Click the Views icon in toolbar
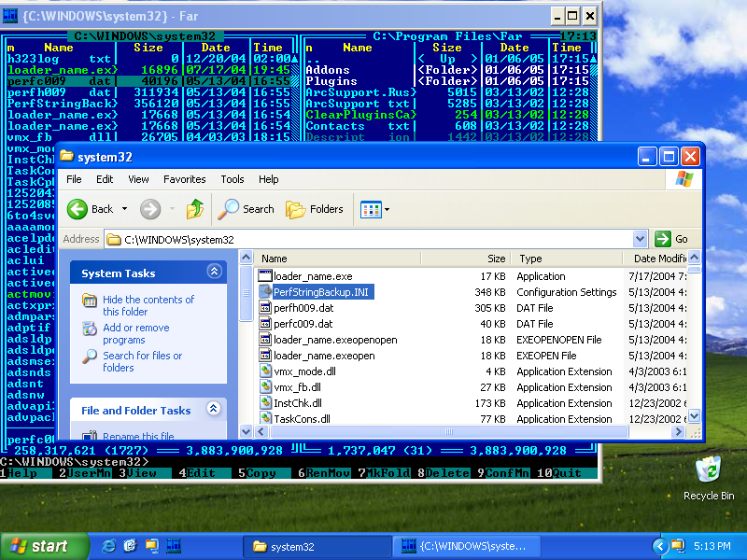Screen dimensions: 747x560 pos(371,209)
